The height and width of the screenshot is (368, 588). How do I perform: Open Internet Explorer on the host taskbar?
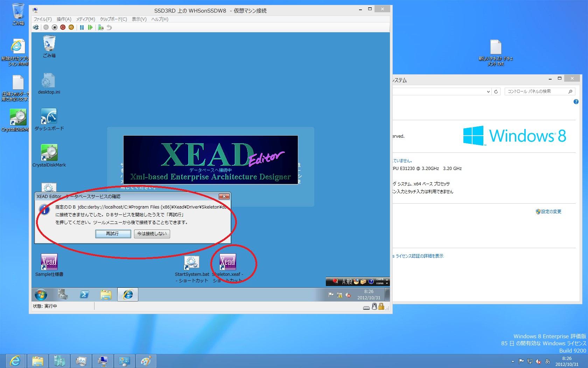pyautogui.click(x=15, y=361)
